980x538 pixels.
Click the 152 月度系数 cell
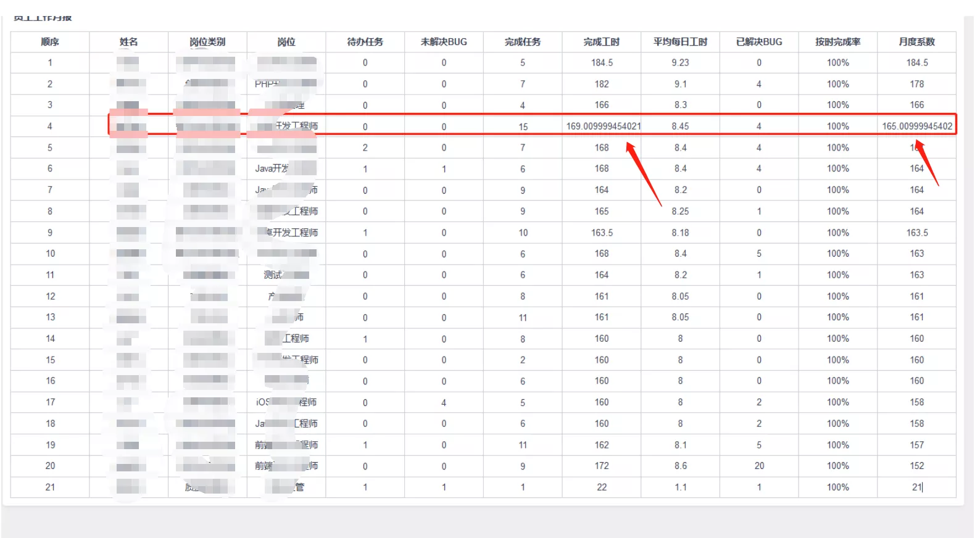(917, 466)
